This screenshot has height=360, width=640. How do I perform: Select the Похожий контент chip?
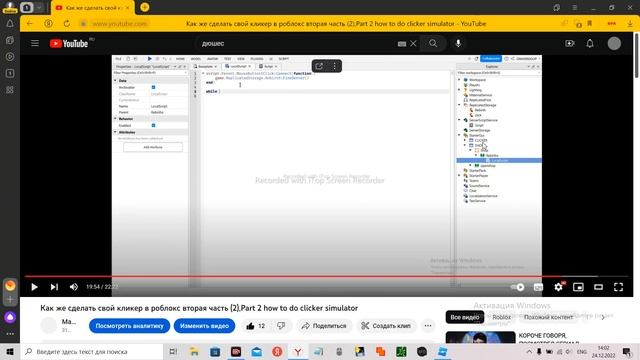(548, 317)
